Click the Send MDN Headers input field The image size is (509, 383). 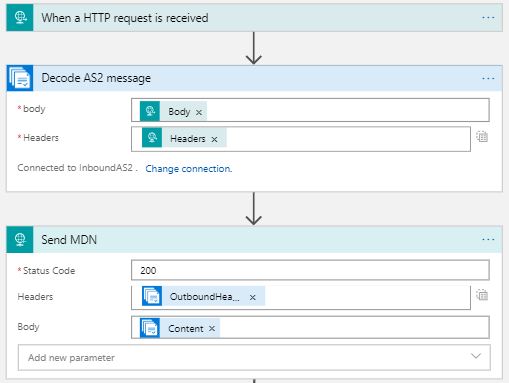[301, 297]
